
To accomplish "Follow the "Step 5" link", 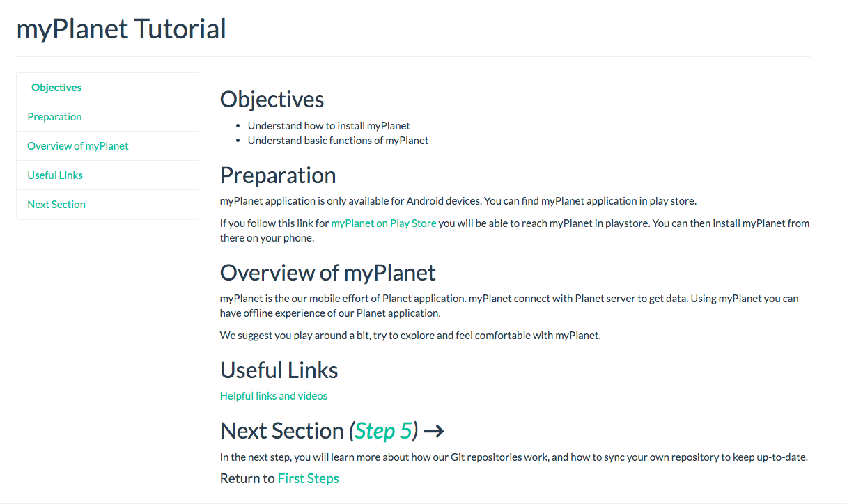I will click(x=383, y=431).
